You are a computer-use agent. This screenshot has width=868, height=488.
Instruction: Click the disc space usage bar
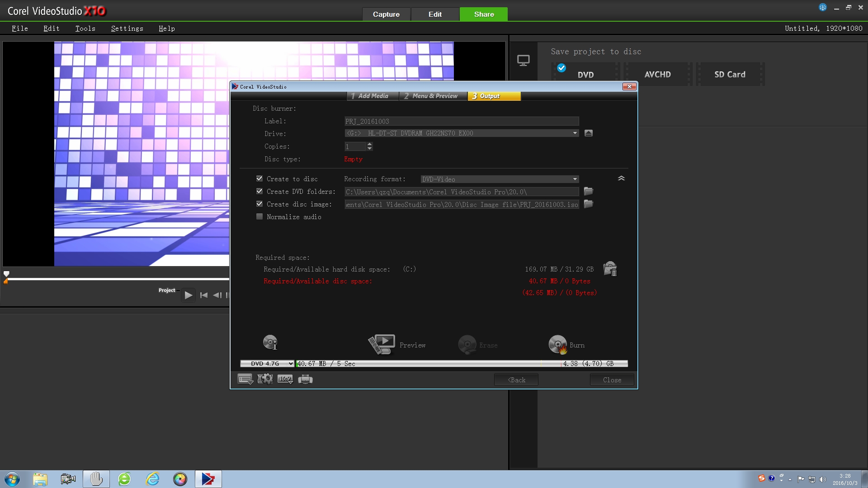462,364
